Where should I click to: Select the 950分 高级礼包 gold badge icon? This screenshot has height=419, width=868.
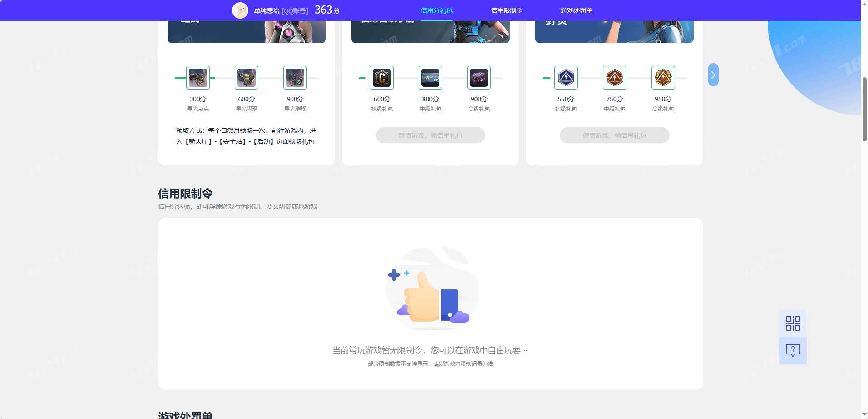tap(663, 78)
